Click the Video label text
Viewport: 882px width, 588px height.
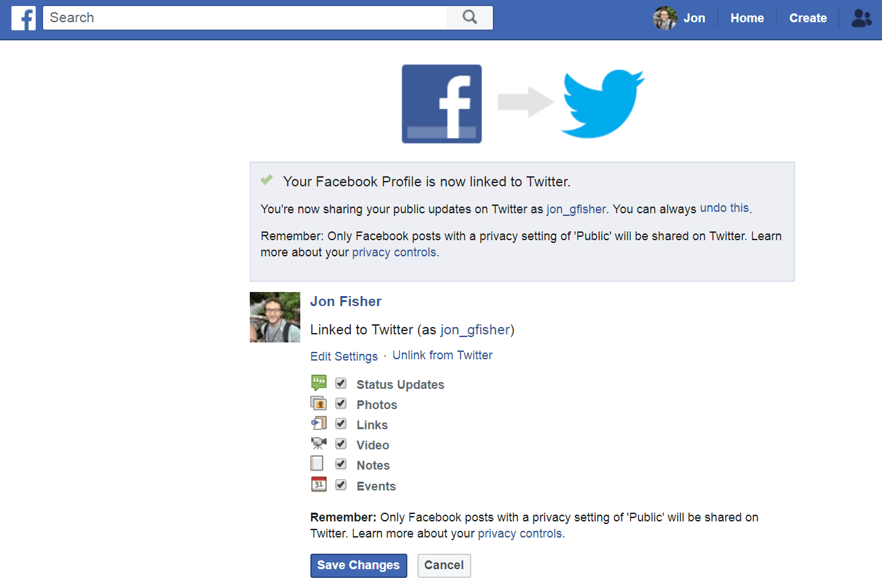pyautogui.click(x=373, y=445)
